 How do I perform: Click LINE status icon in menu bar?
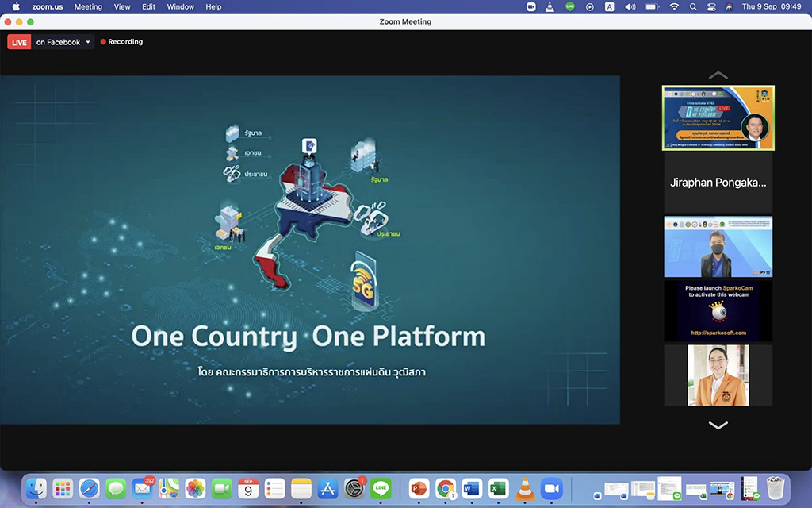coord(569,6)
